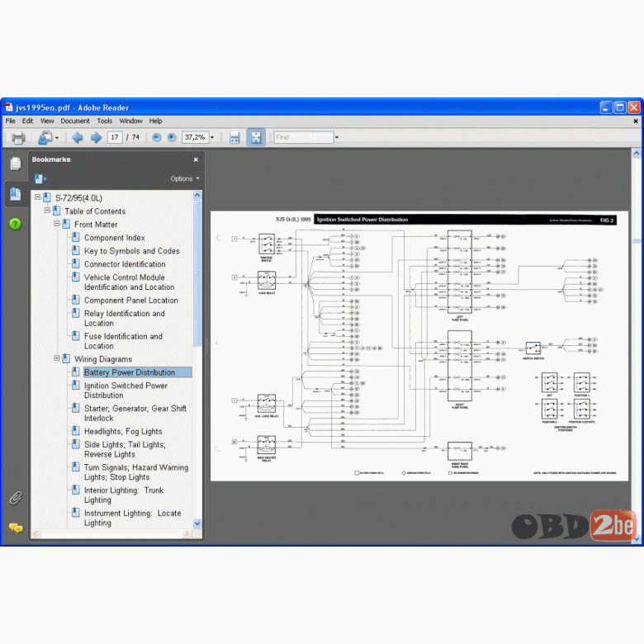Open the Comments speech bubble icon
The width and height of the screenshot is (644, 644).
(x=16, y=528)
